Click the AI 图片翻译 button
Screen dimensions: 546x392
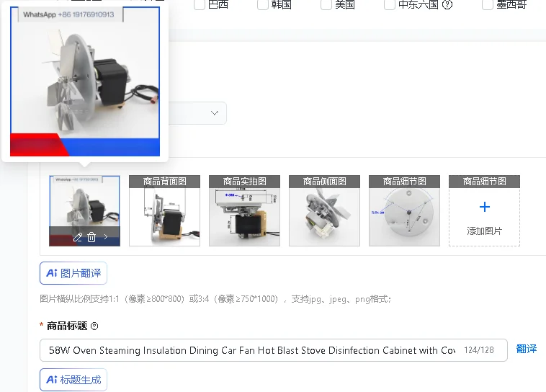pos(73,273)
